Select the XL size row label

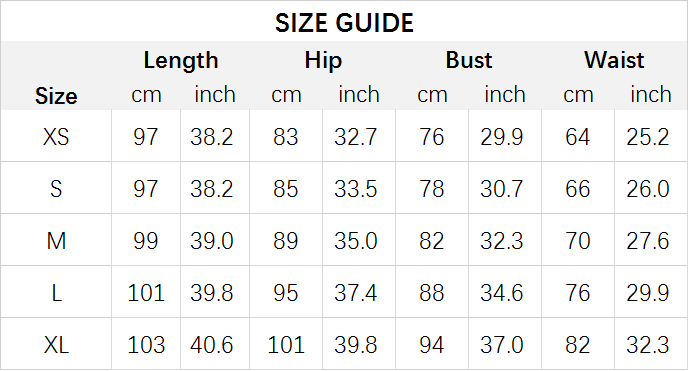tap(56, 345)
